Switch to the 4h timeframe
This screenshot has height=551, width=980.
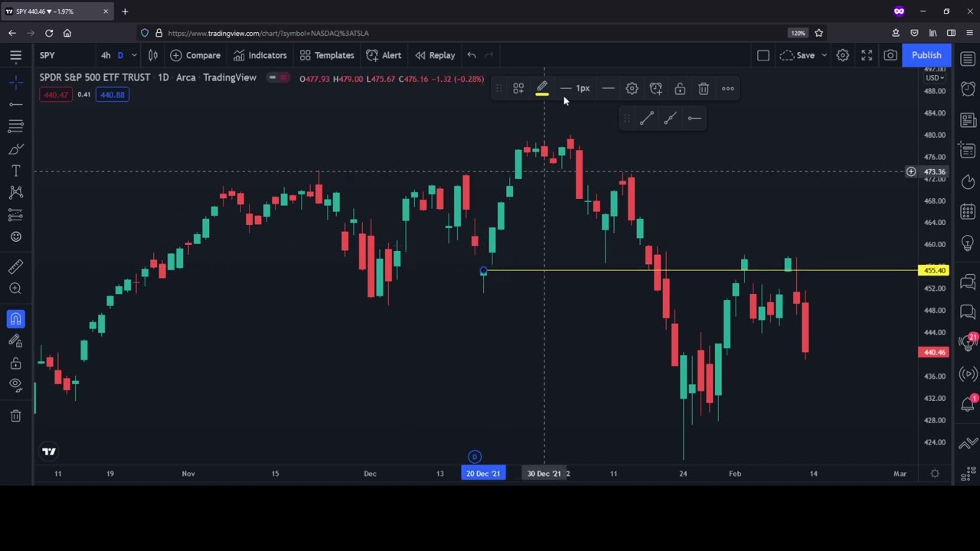[106, 55]
